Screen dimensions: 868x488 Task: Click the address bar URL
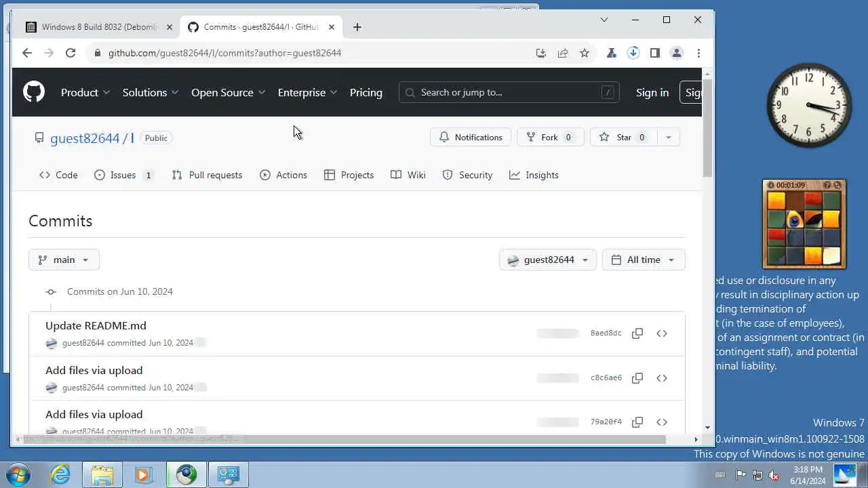tap(224, 53)
